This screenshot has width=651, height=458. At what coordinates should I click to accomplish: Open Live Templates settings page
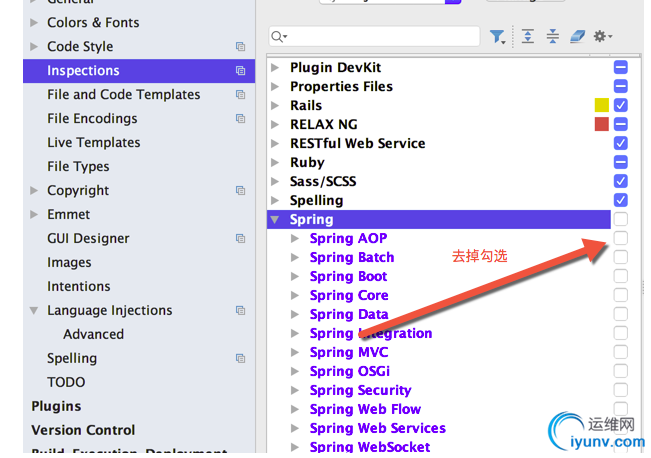pos(94,143)
